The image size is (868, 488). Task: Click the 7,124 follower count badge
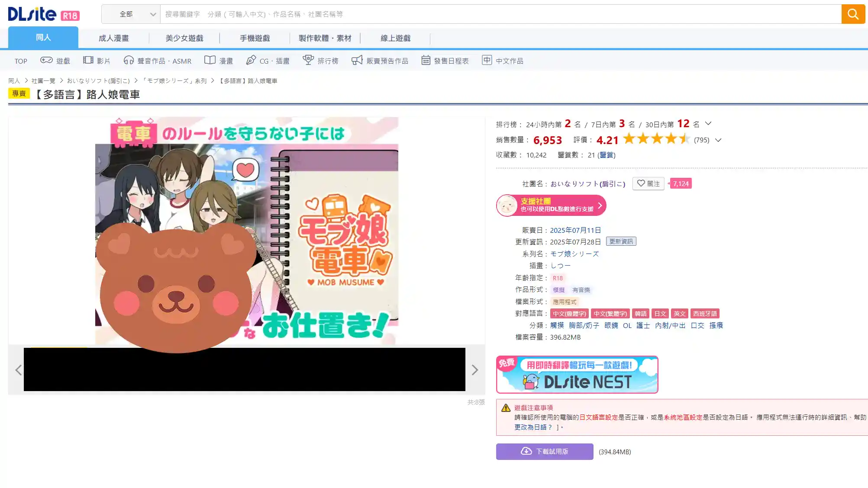click(x=681, y=183)
